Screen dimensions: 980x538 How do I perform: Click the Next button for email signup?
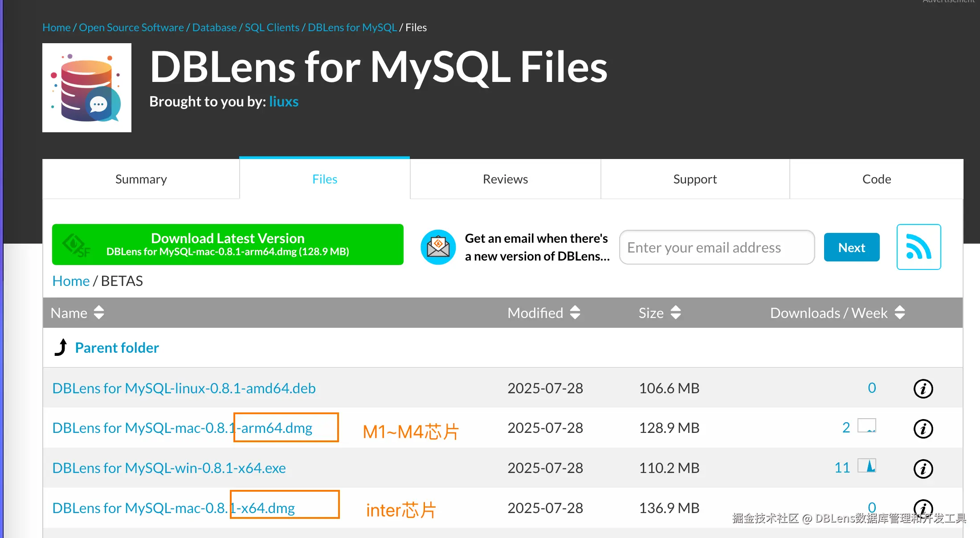coord(851,247)
